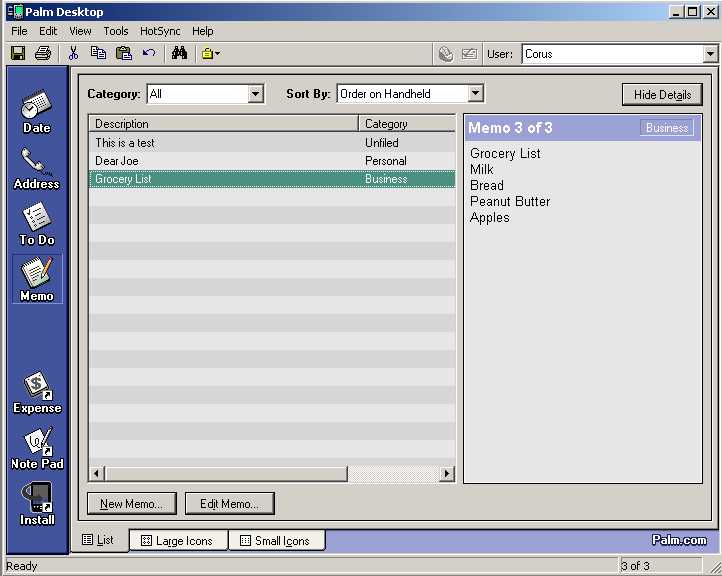Screen dimensions: 722x576
Task: Click the HotSync toolbar icon
Action: (x=445, y=54)
